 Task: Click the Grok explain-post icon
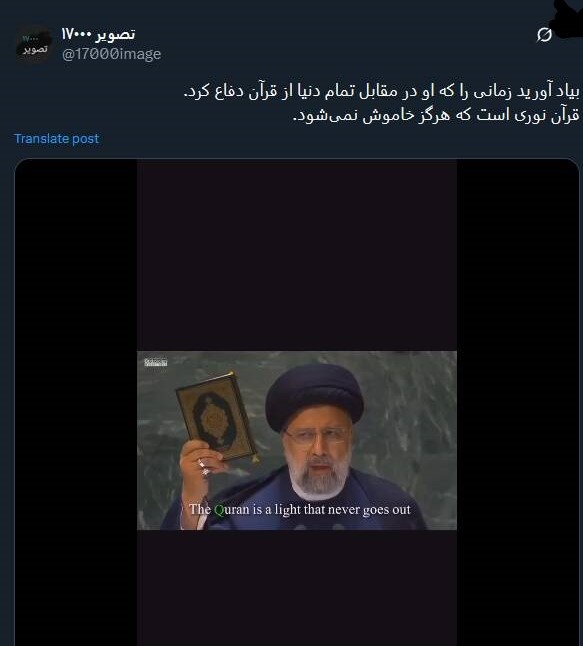click(x=544, y=35)
